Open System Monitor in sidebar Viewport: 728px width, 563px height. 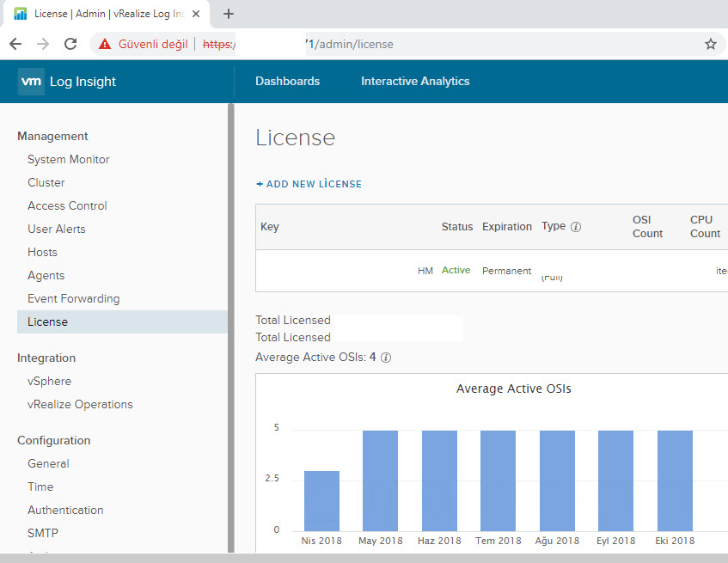(68, 160)
